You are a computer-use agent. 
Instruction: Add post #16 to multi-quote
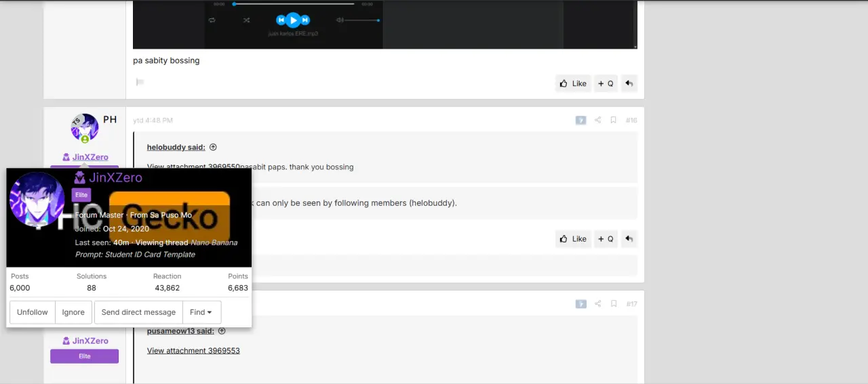pos(606,238)
